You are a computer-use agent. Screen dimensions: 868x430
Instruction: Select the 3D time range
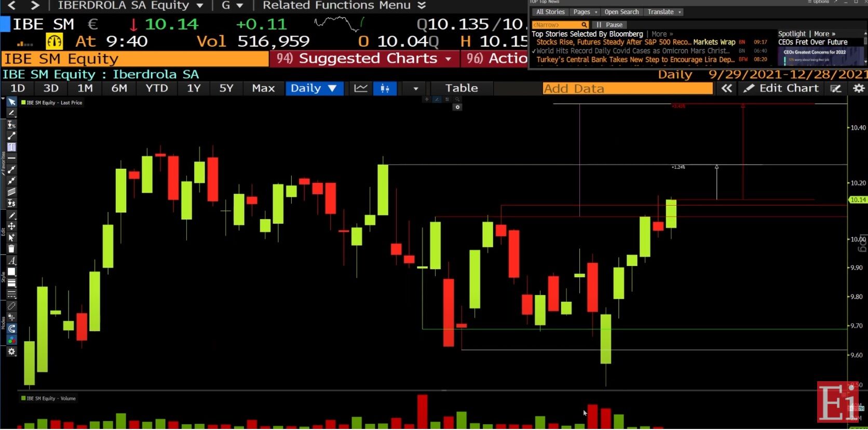point(51,88)
